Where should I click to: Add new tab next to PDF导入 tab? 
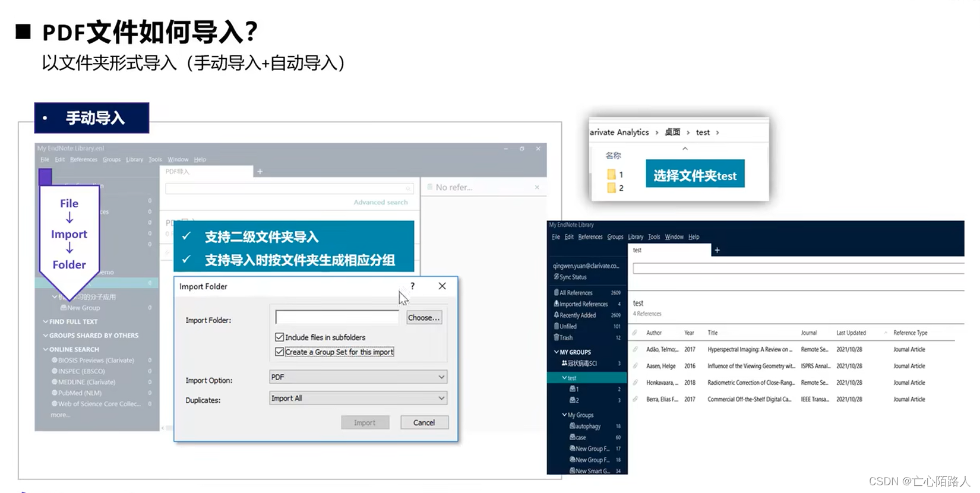pyautogui.click(x=260, y=172)
